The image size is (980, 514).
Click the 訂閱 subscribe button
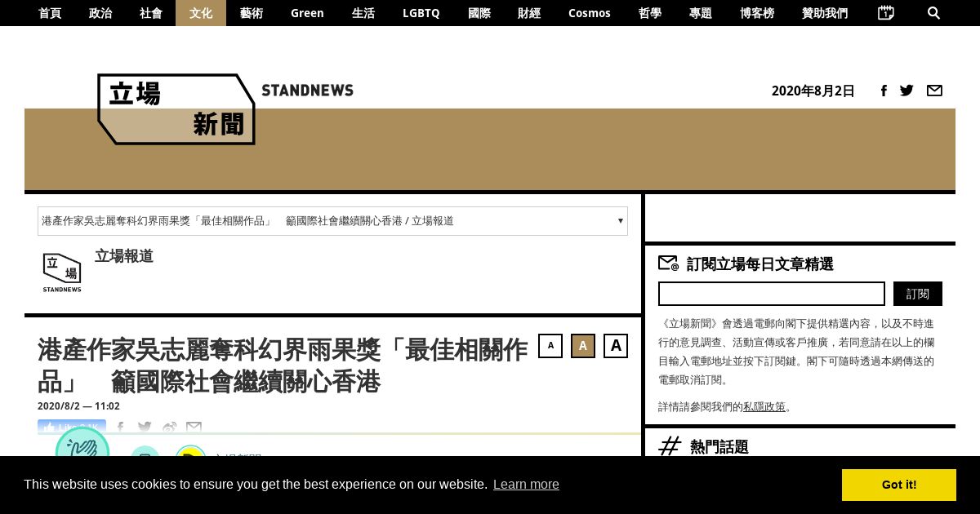click(918, 294)
